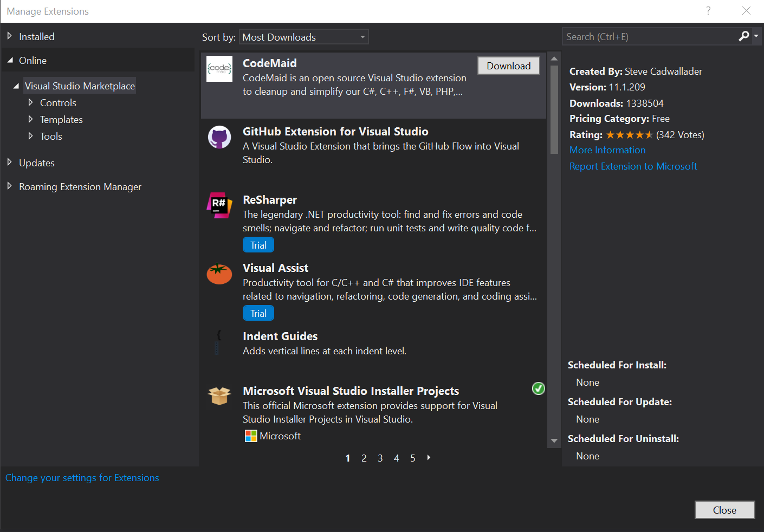This screenshot has height=532, width=764.
Task: Expand the Updates category
Action: point(9,163)
